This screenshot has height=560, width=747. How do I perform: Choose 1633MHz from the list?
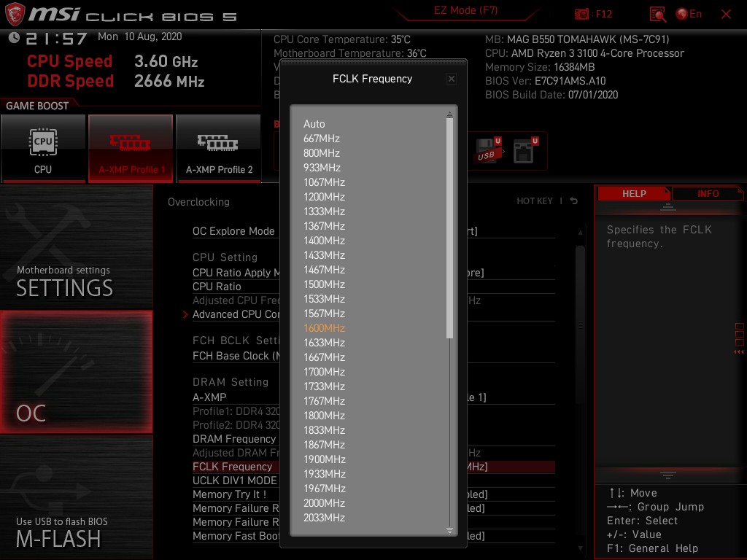324,343
